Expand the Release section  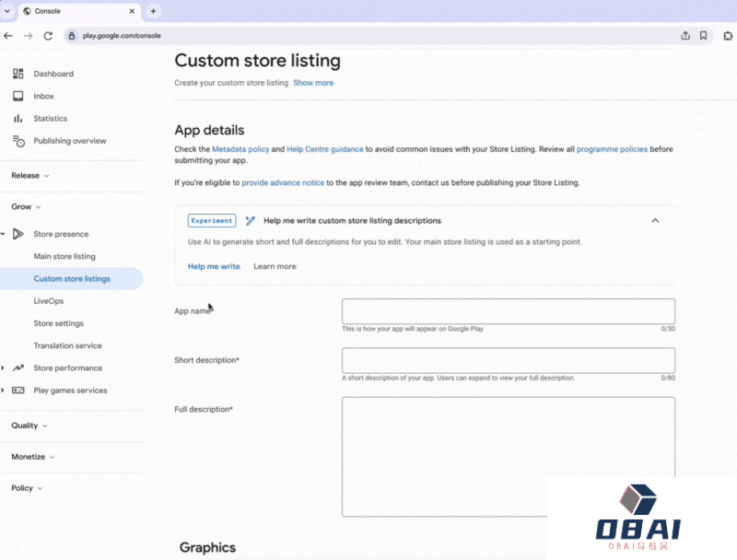[30, 175]
